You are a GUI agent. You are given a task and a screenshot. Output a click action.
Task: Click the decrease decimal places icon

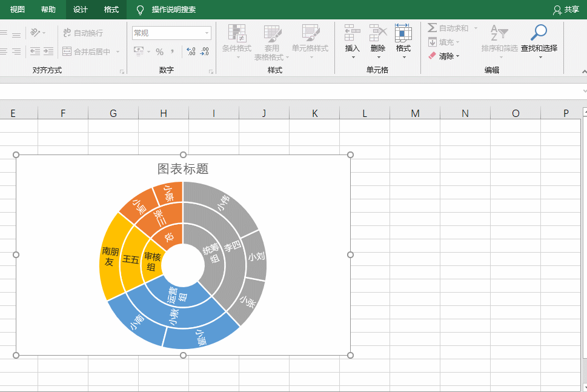[205, 51]
